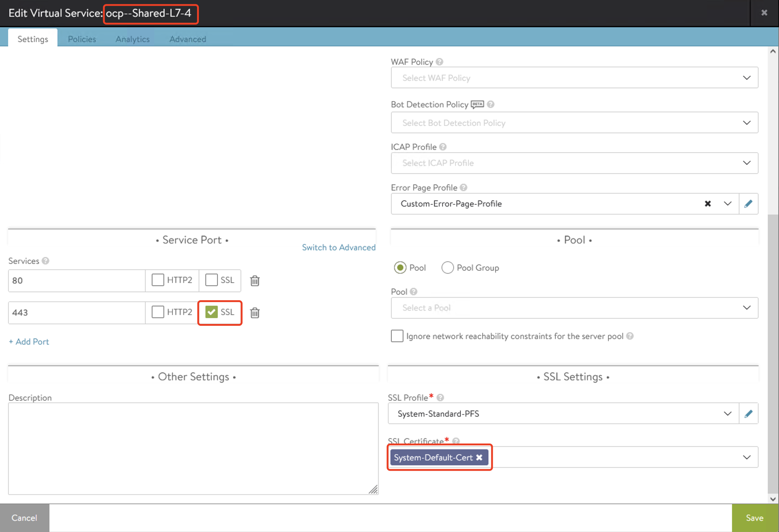779x532 pixels.
Task: Show help for ICAP Profile
Action: (x=443, y=147)
